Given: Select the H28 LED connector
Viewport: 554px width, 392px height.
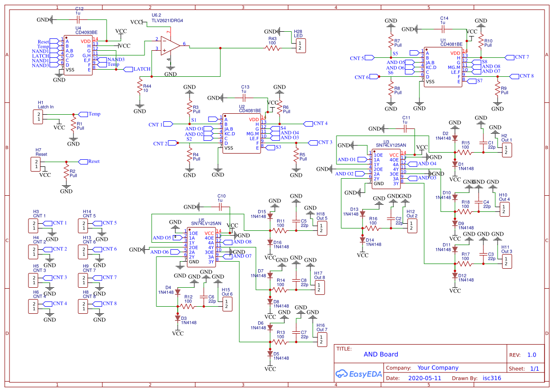Looking at the screenshot, I should (x=300, y=46).
